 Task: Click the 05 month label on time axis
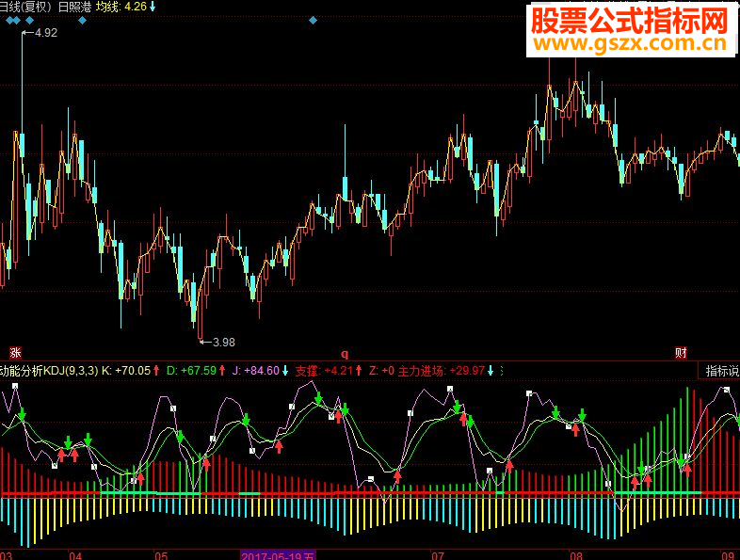[161, 555]
